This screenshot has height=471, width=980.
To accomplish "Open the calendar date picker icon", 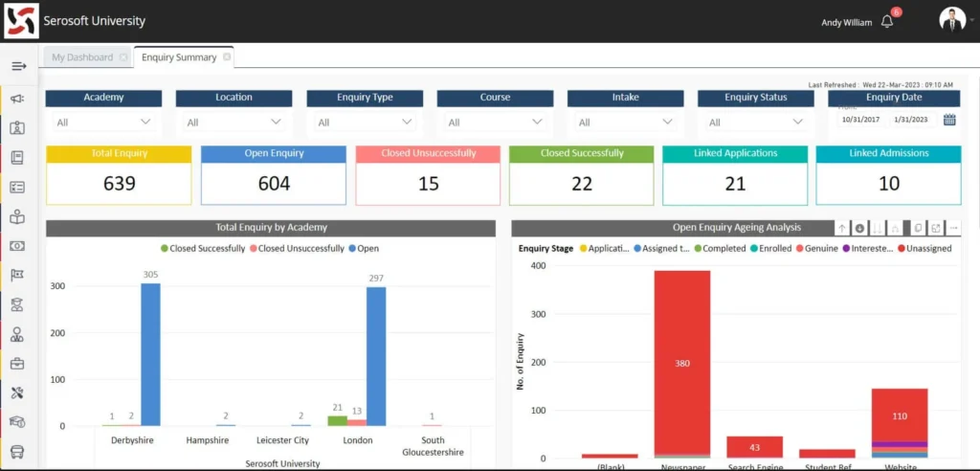I will pyautogui.click(x=949, y=120).
